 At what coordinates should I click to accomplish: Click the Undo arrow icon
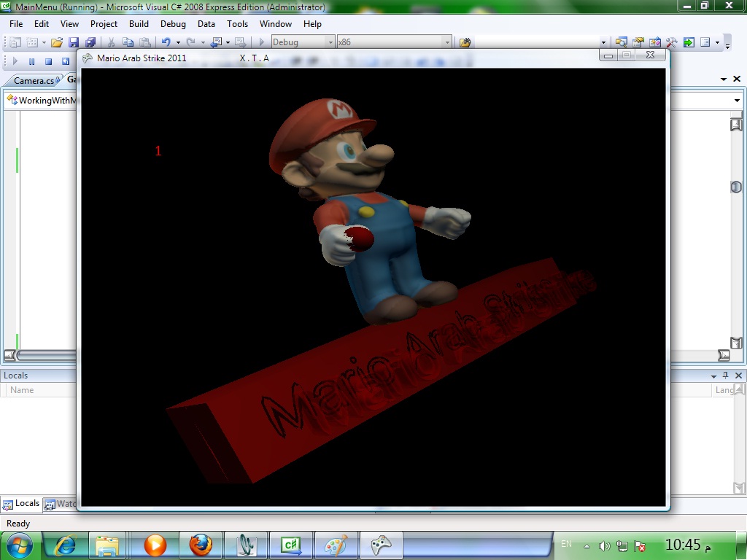166,42
